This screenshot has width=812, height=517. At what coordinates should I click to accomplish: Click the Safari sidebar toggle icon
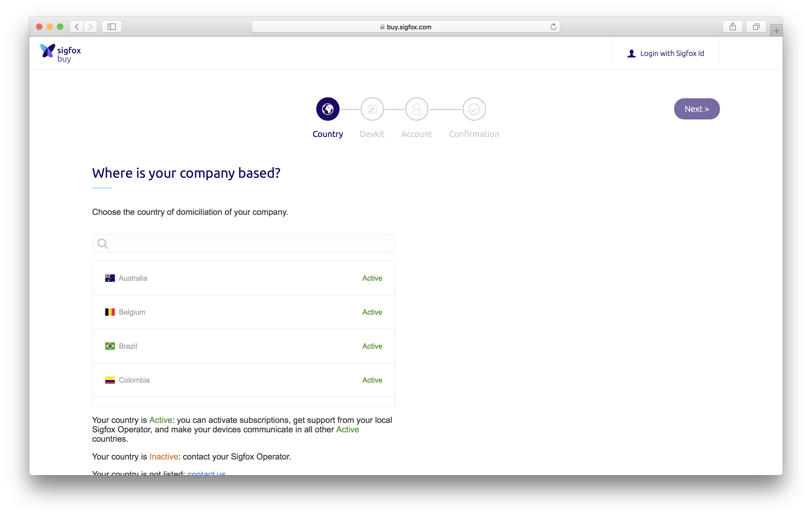(x=112, y=27)
